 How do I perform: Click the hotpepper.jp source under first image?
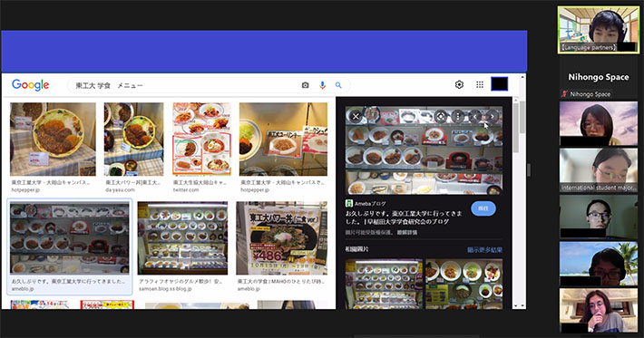[x=25, y=190]
